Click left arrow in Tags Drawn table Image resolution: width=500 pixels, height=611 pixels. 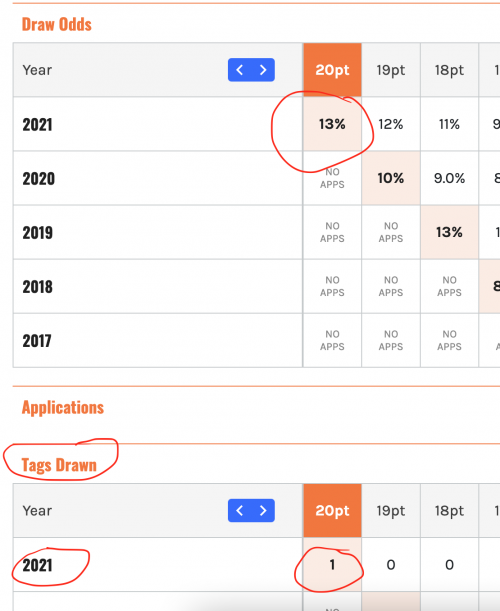(240, 510)
